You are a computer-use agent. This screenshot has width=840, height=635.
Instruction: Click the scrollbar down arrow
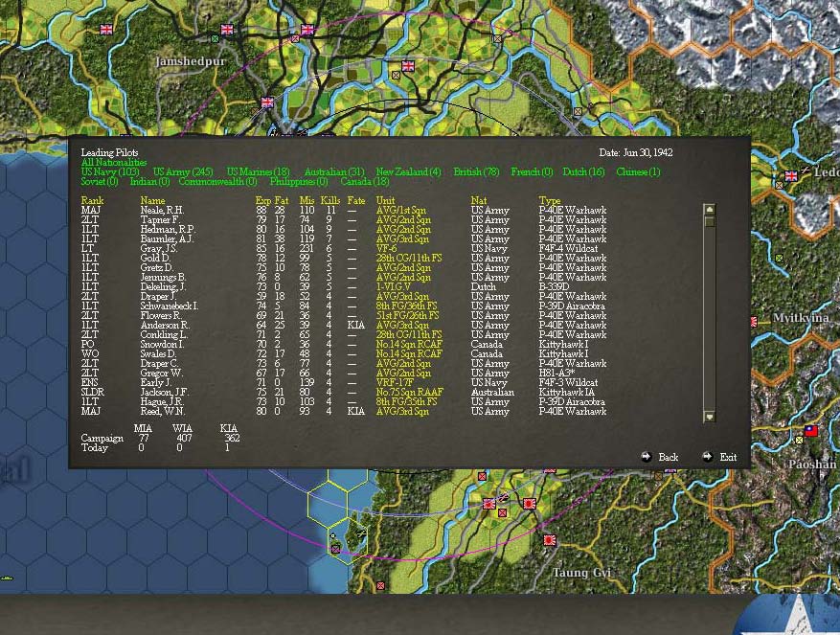tap(710, 417)
